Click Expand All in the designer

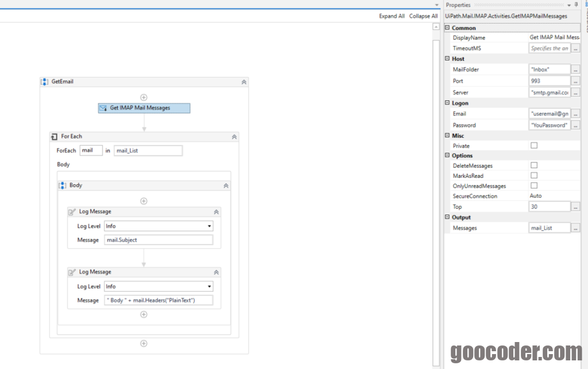click(392, 16)
